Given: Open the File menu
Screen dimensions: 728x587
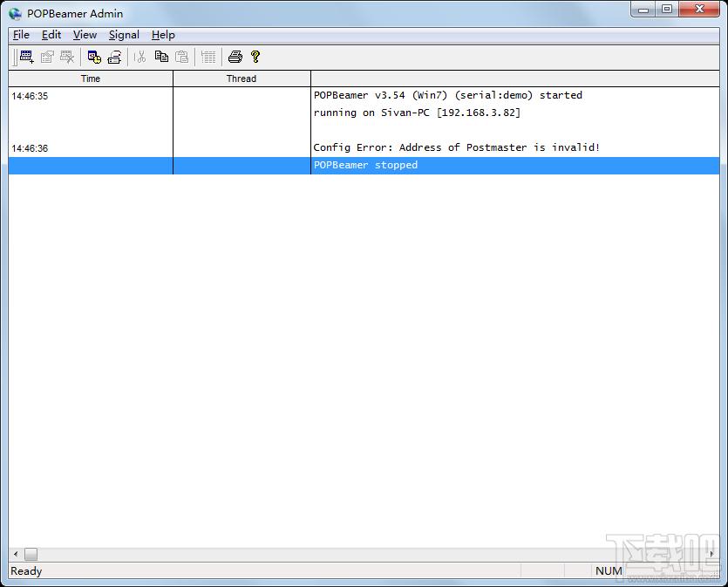Looking at the screenshot, I should 21,35.
